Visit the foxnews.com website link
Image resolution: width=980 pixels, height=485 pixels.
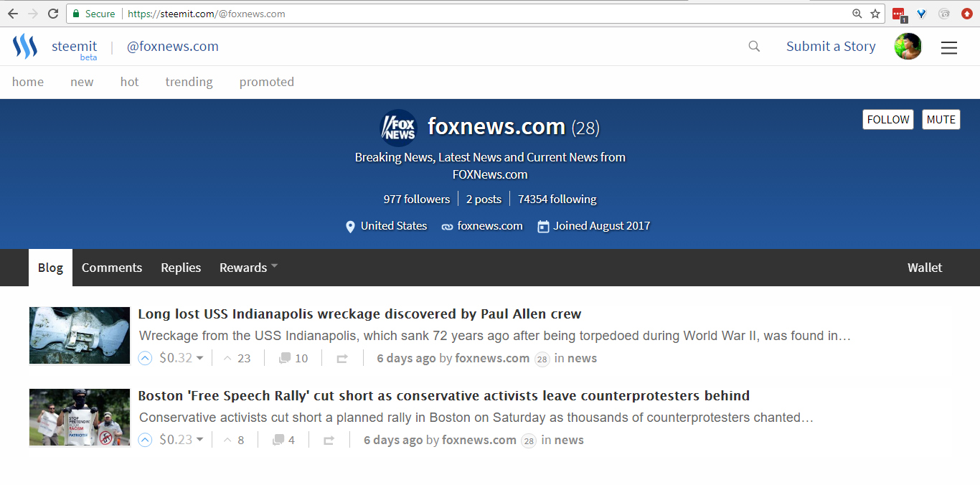[490, 226]
